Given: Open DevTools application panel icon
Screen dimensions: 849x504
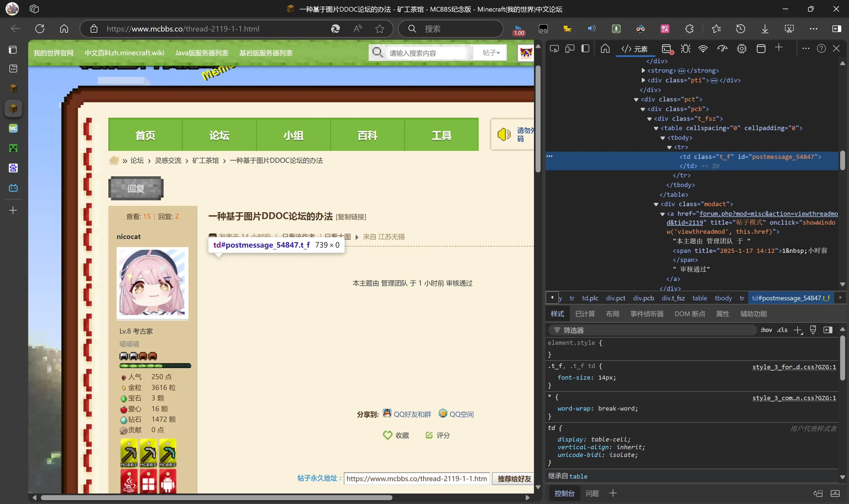Looking at the screenshot, I should tap(761, 49).
